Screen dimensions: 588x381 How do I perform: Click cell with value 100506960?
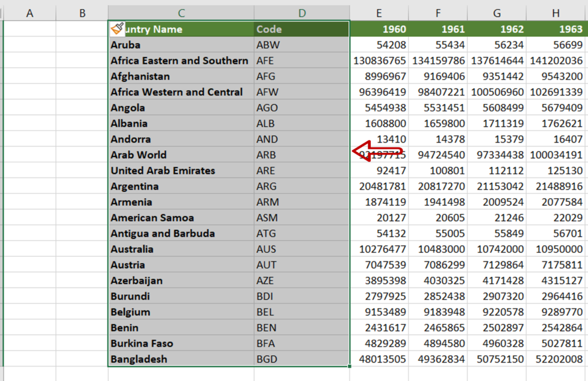tap(497, 92)
